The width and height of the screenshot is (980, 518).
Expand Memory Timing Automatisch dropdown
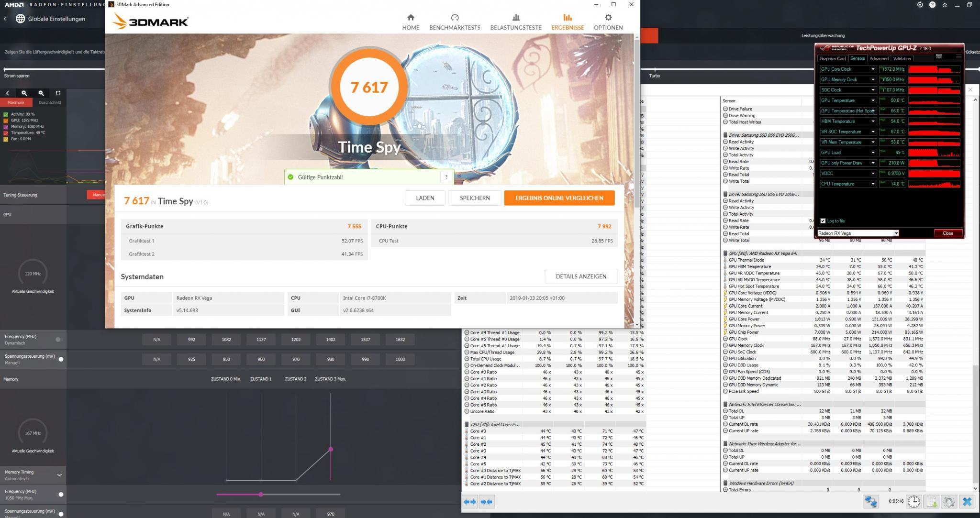(59, 475)
